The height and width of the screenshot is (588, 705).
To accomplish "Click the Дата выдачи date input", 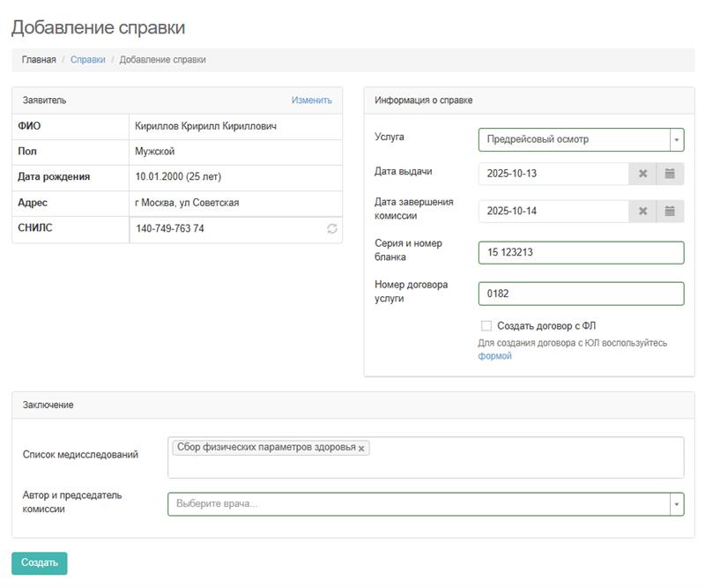I will coord(553,174).
